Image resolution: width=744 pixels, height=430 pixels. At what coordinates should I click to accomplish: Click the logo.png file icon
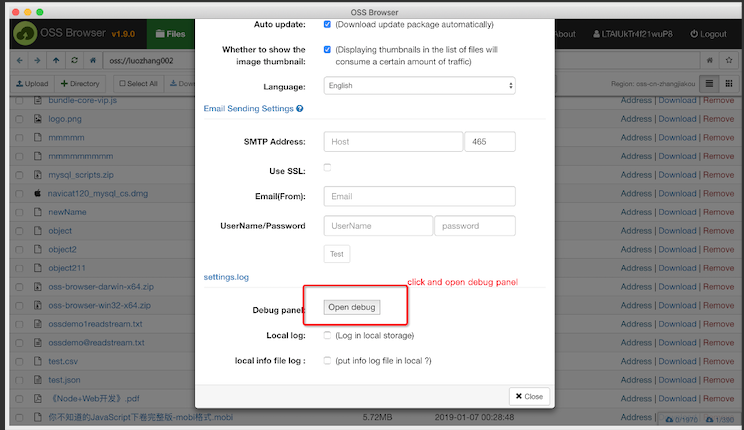(38, 119)
